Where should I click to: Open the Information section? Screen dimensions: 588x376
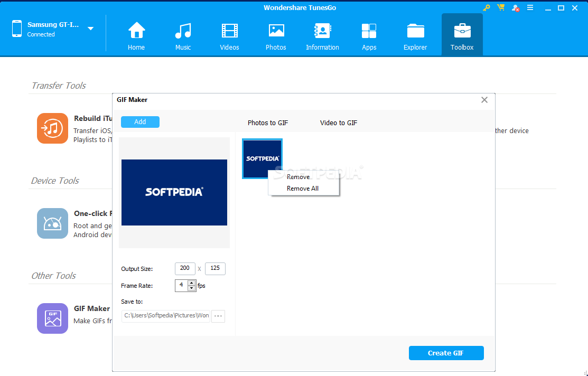tap(322, 36)
